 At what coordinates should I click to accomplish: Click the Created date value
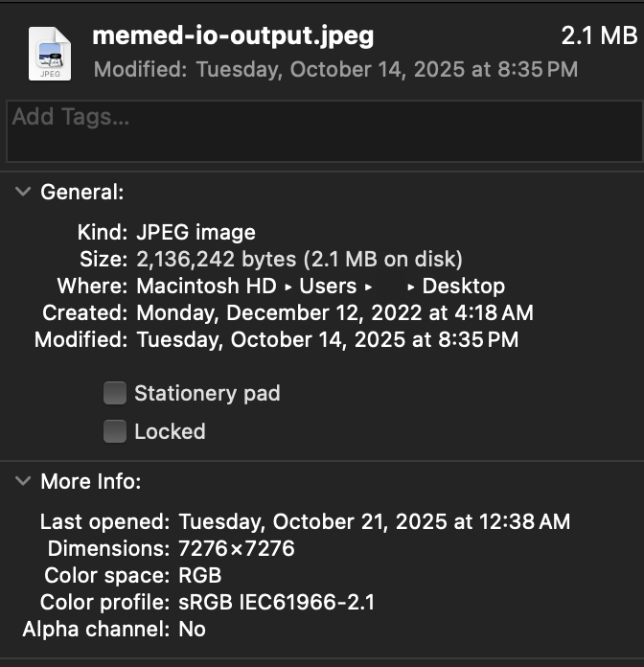tap(334, 312)
